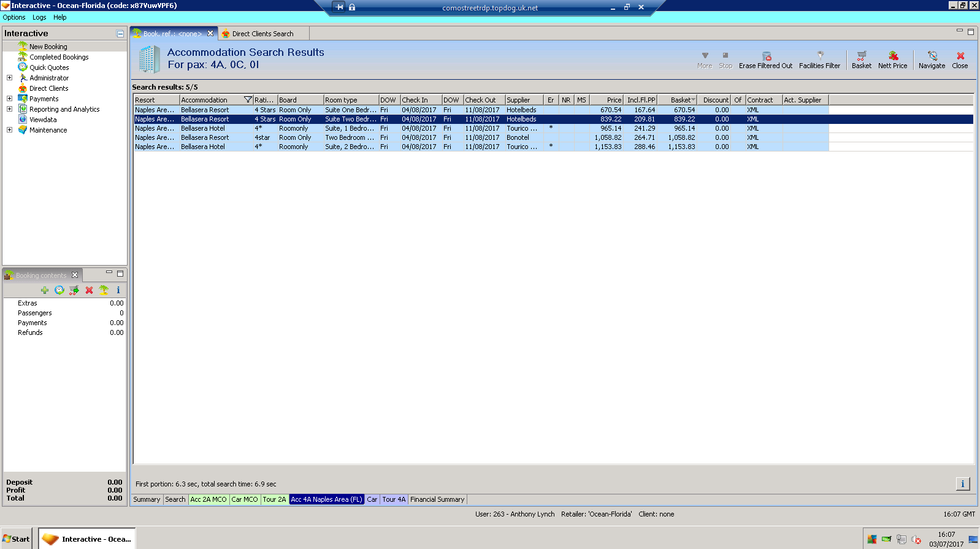The width and height of the screenshot is (980, 549).
Task: Select the Bellasera Resort Suite One Bedroom row
Action: click(x=481, y=110)
